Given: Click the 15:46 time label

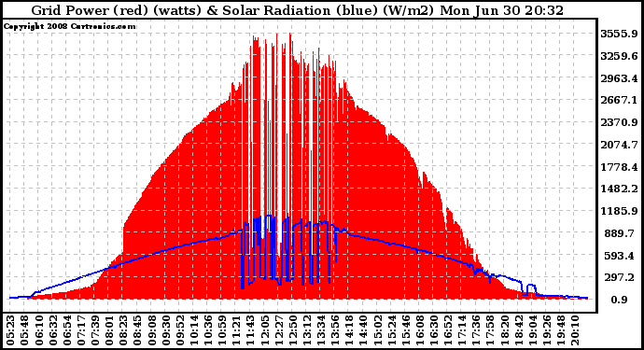Looking at the screenshot, I should click(405, 330).
